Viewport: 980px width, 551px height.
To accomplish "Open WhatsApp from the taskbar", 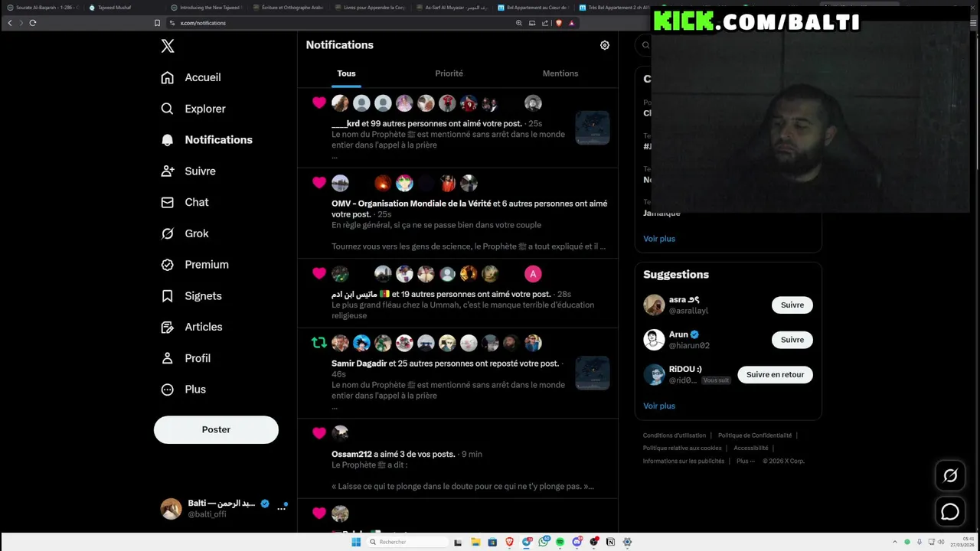I will click(x=543, y=542).
